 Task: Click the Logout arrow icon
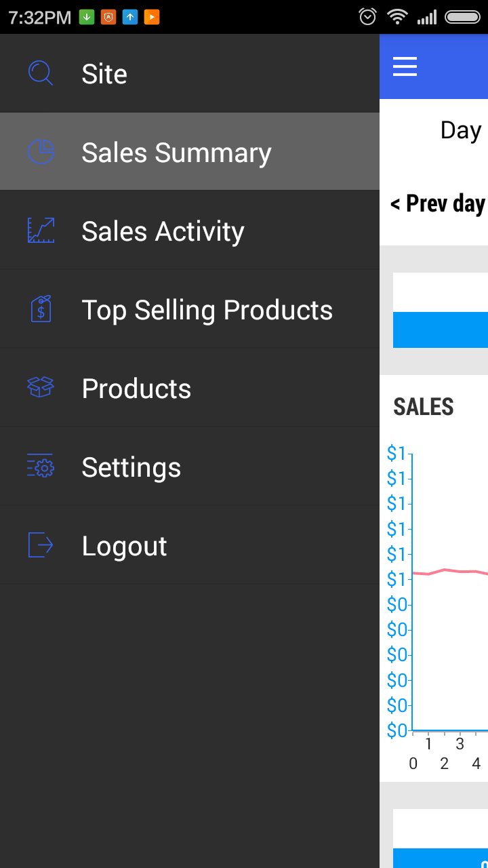pos(41,545)
